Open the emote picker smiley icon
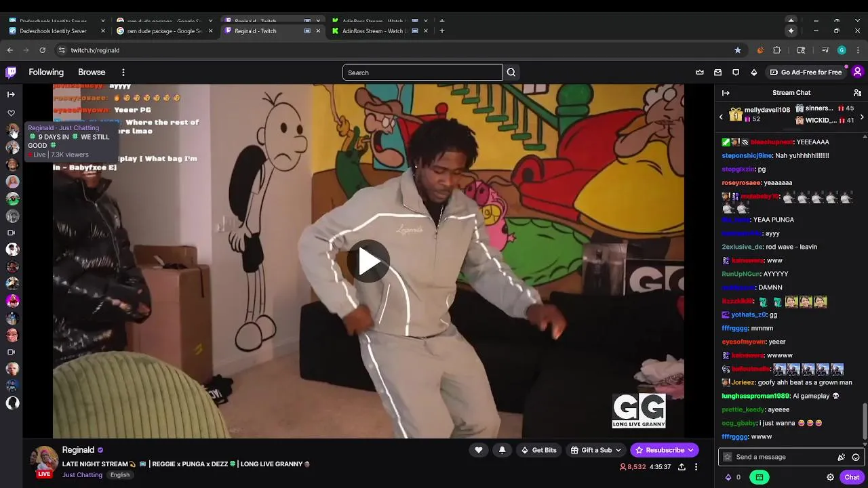This screenshot has width=868, height=488. 856,457
